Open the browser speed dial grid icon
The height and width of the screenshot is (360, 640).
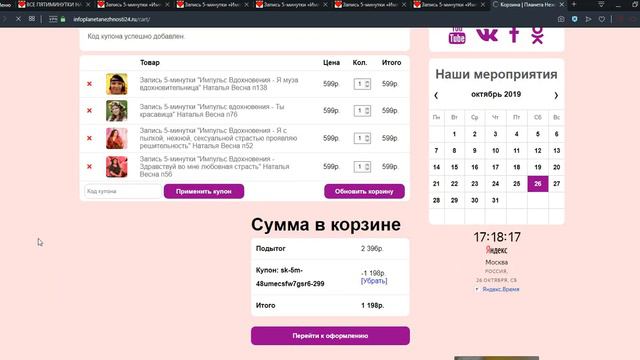tap(32, 19)
